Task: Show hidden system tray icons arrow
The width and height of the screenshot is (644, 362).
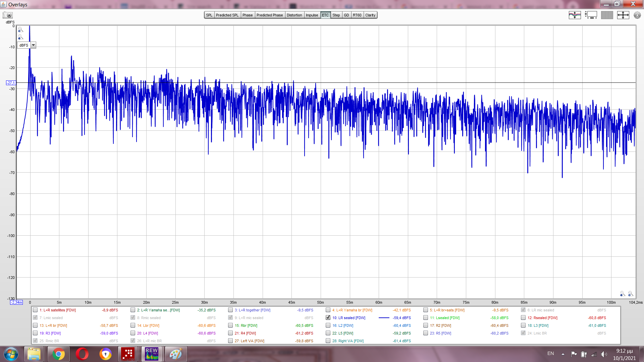Action: pyautogui.click(x=563, y=354)
